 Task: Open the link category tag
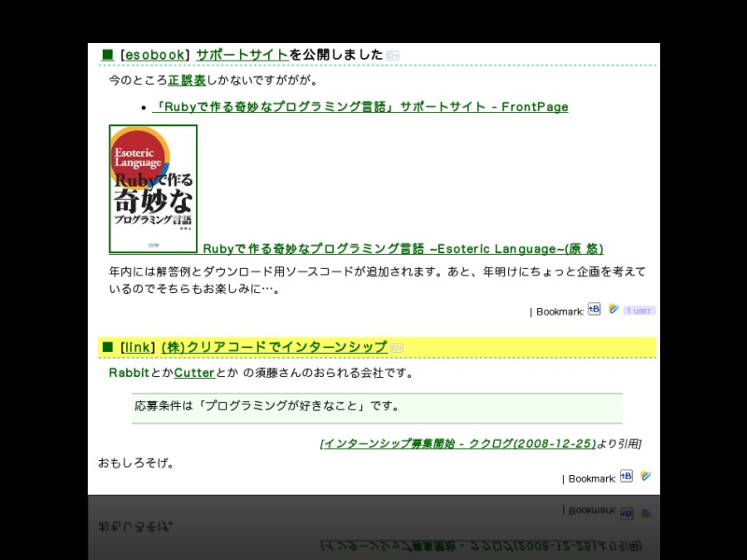click(137, 347)
